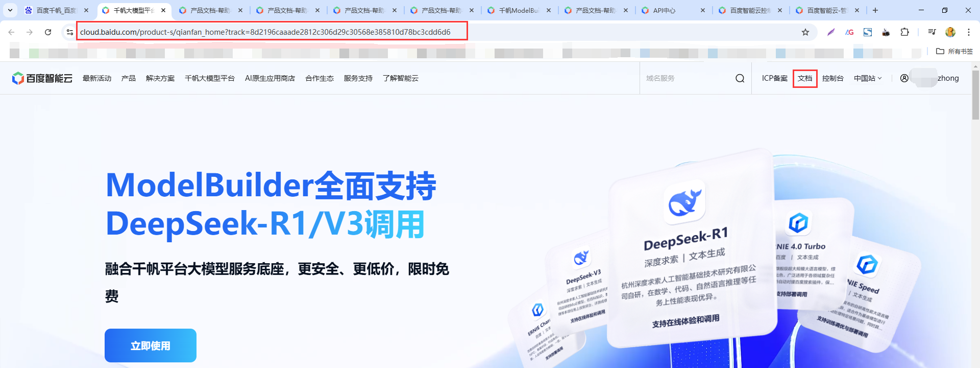Click the 百度智能云 logo

click(x=42, y=78)
